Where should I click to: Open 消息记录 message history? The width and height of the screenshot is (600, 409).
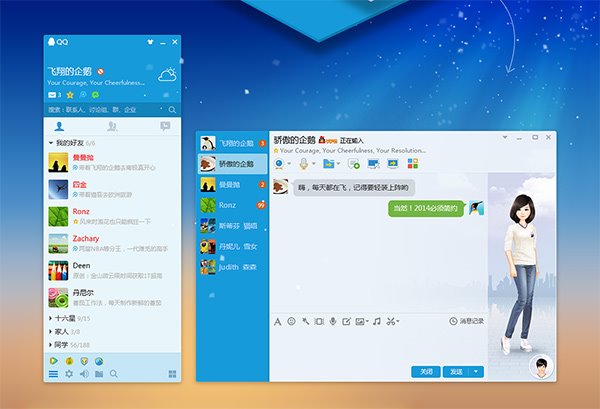pos(467,321)
